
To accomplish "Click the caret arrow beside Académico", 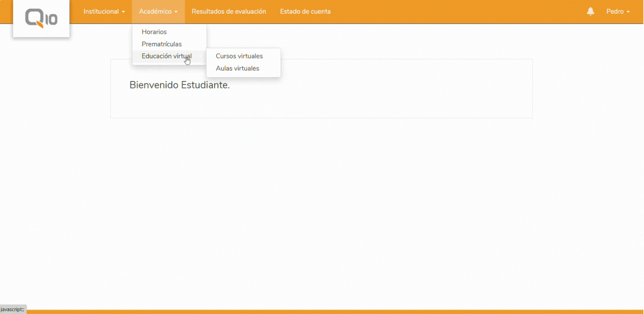I will [x=176, y=12].
